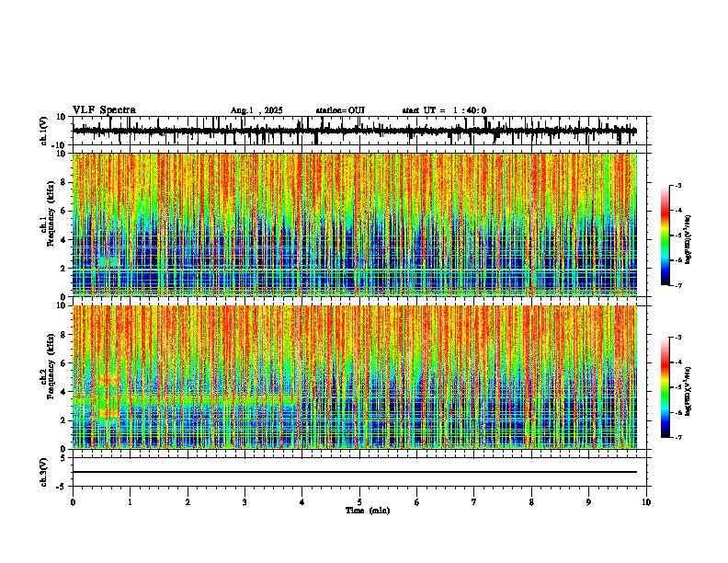Screen dimensions: 728x563
Task: Click the time axis tick label "4"
Action: (301, 502)
